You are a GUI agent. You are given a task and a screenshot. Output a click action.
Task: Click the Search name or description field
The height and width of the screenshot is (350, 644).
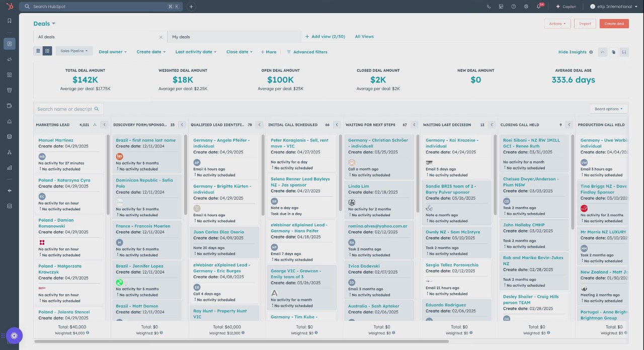[68, 109]
